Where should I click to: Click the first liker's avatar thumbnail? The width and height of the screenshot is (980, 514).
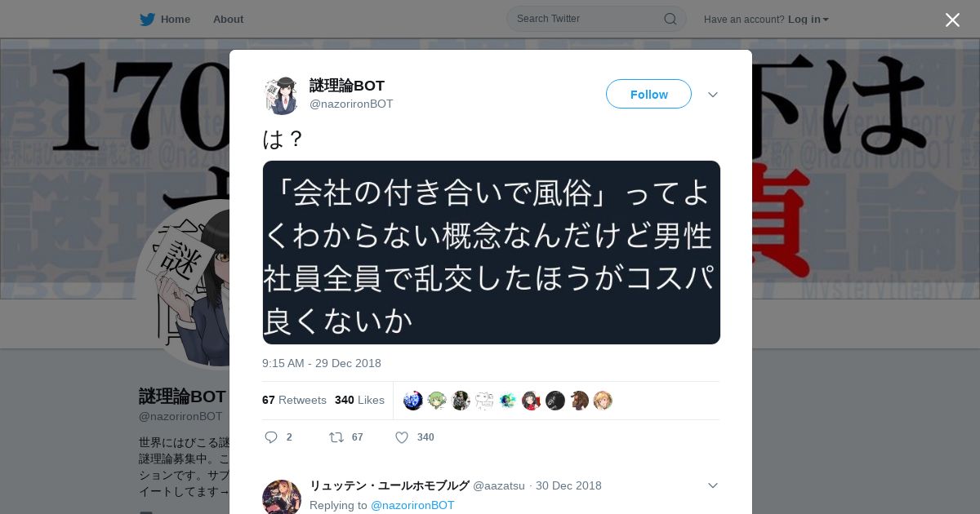413,401
